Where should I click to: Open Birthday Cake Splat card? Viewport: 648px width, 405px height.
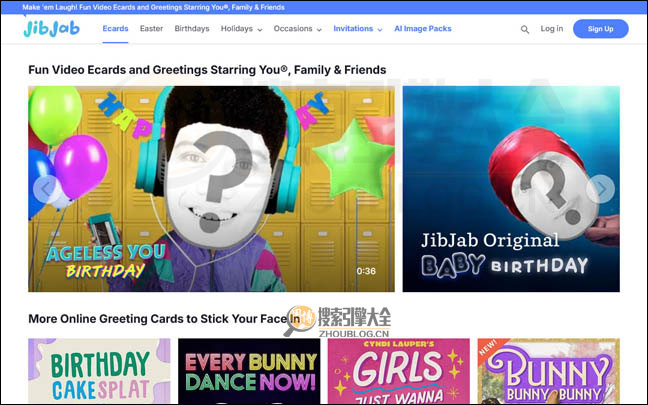tap(99, 371)
